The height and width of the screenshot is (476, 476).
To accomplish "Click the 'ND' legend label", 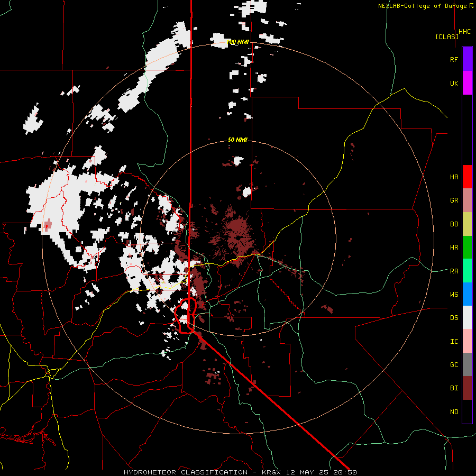I will pos(454,411).
